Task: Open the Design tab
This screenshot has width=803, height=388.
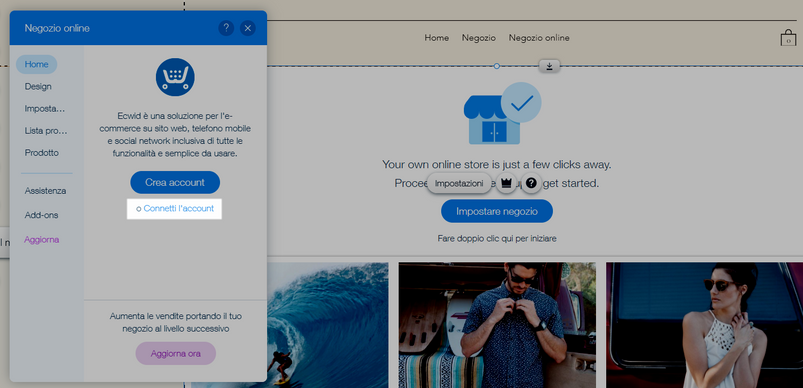Action: (x=38, y=87)
